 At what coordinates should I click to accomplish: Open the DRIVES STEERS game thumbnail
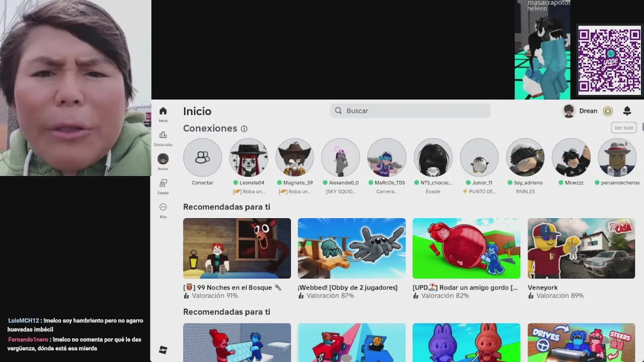581,342
